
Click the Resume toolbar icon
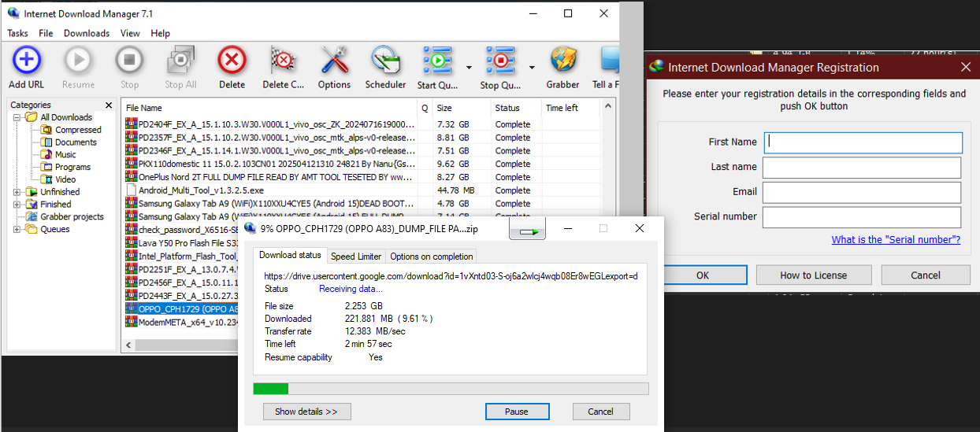(x=78, y=60)
